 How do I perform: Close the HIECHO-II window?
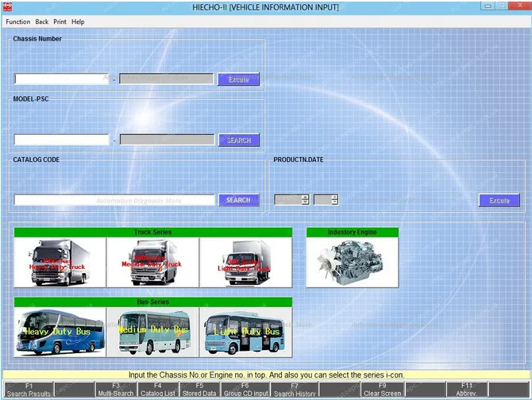click(x=519, y=6)
